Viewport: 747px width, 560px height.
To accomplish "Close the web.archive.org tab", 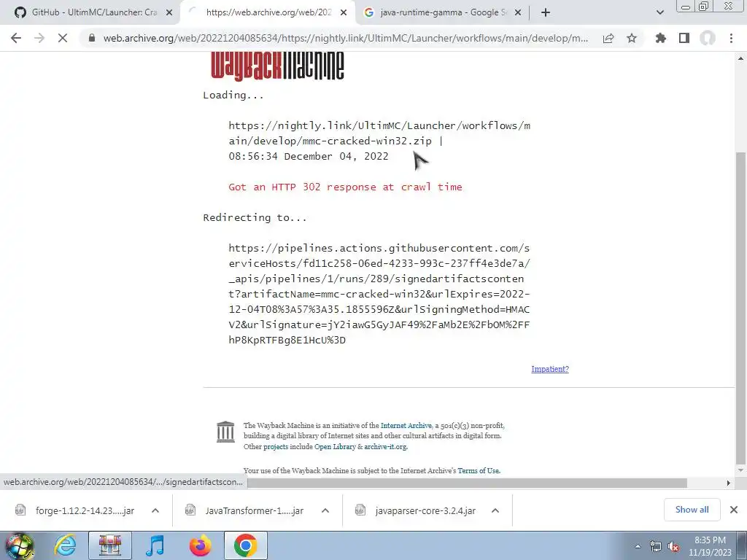I will pos(344,12).
